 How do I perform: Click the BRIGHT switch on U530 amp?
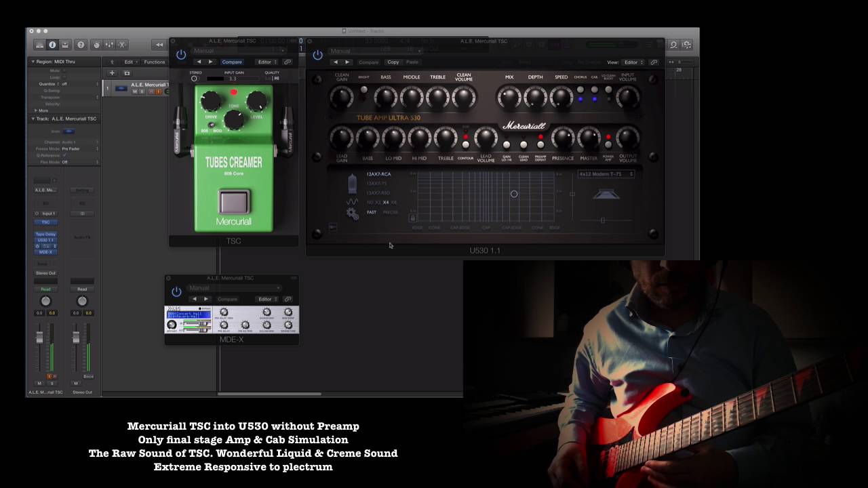point(364,89)
